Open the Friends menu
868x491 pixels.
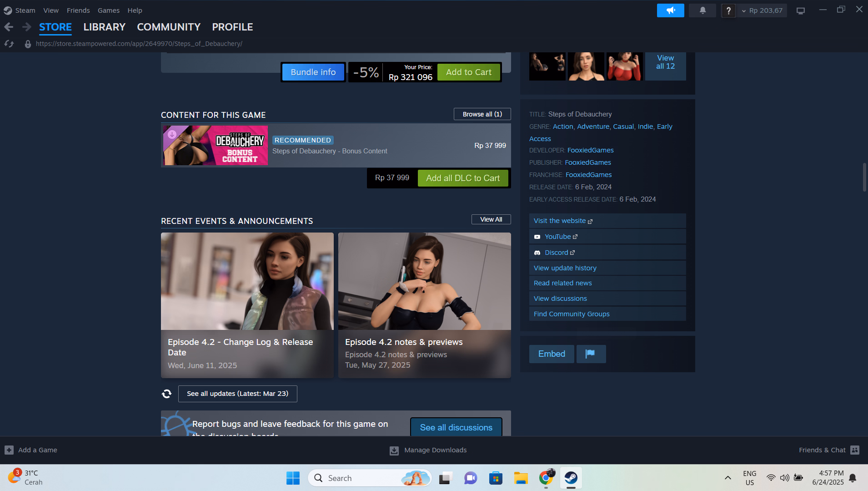click(x=78, y=10)
